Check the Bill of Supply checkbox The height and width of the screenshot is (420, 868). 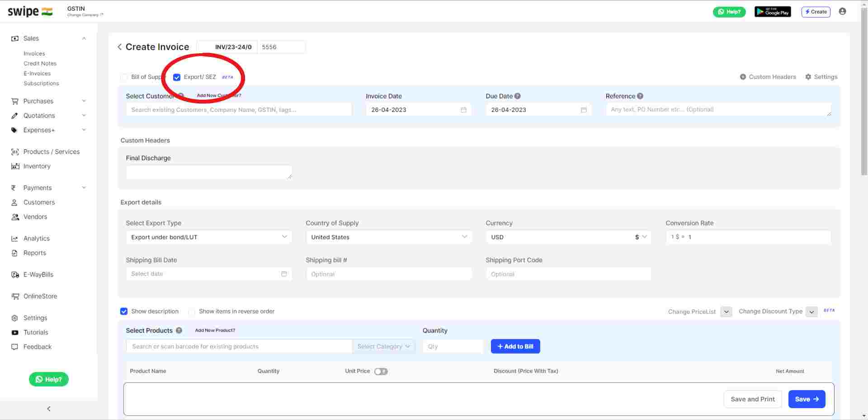point(124,77)
